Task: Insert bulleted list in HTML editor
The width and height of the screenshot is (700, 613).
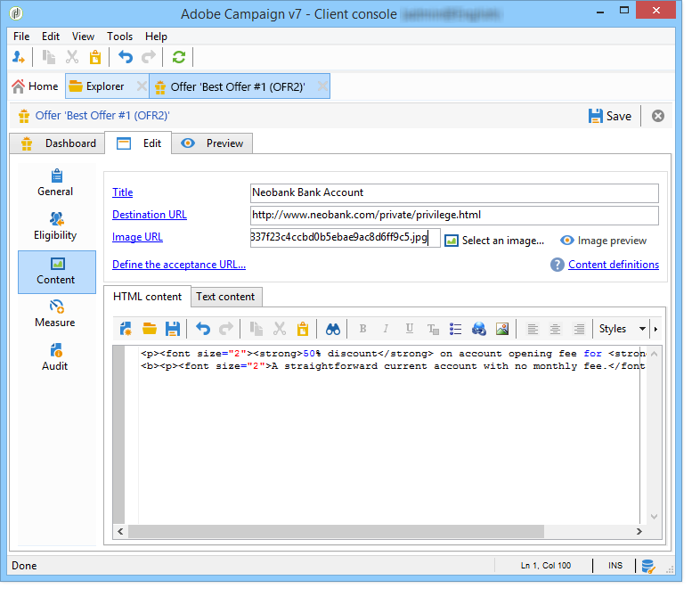Action: click(455, 330)
